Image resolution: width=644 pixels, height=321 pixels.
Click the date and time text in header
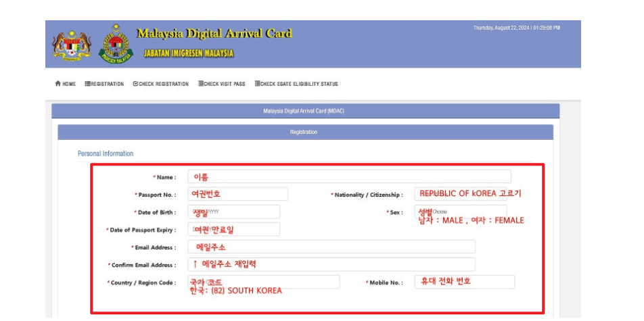pyautogui.click(x=517, y=28)
